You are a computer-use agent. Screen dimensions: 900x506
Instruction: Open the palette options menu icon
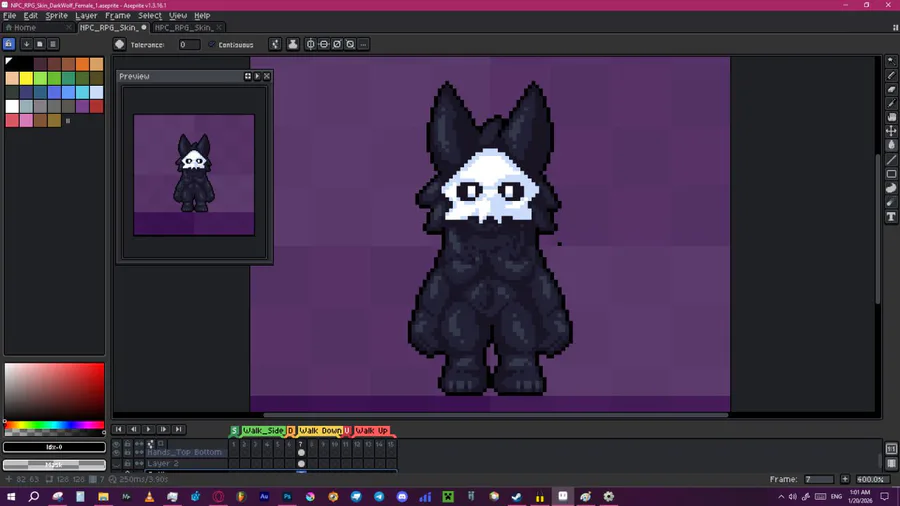(53, 44)
